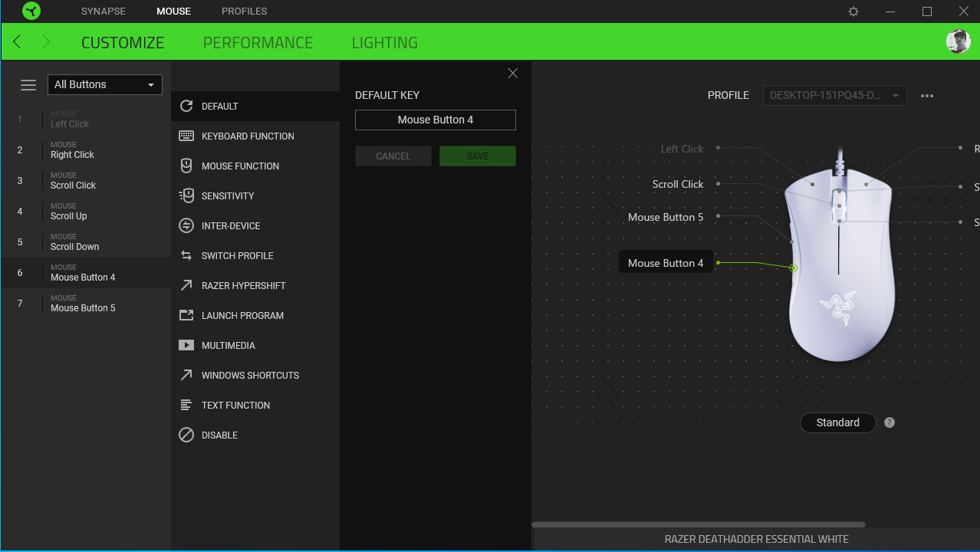Select the Inter-Device icon
The width and height of the screenshot is (980, 552).
[186, 225]
